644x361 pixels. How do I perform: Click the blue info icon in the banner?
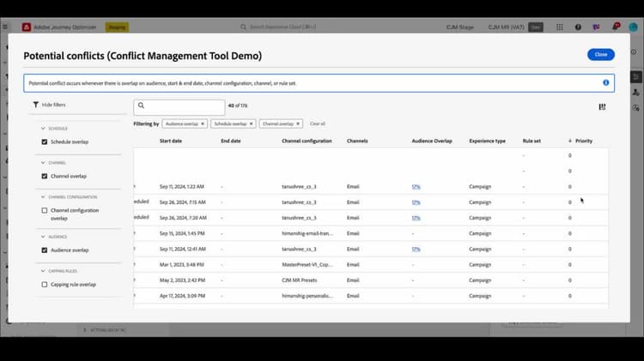click(x=606, y=83)
